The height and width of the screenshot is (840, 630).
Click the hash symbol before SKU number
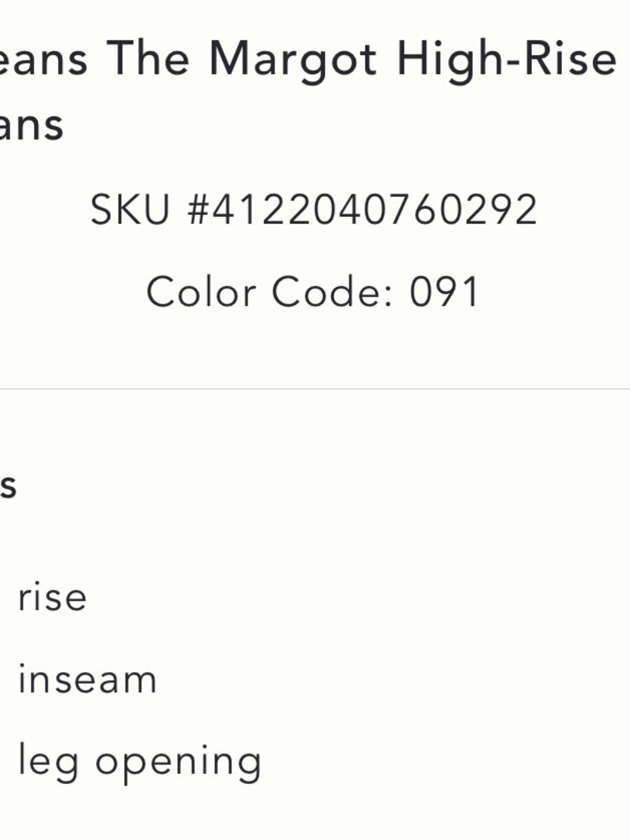pyautogui.click(x=198, y=210)
